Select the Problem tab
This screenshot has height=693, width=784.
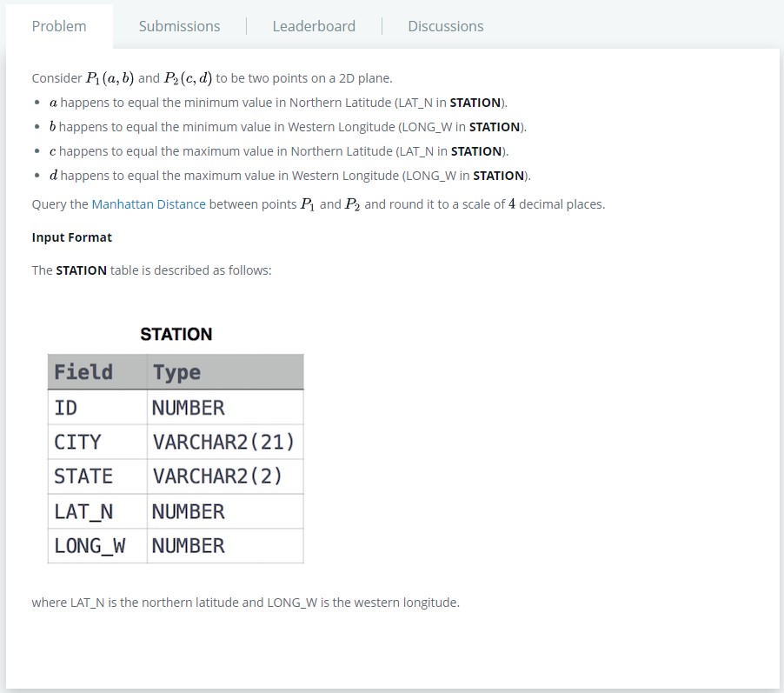point(59,26)
